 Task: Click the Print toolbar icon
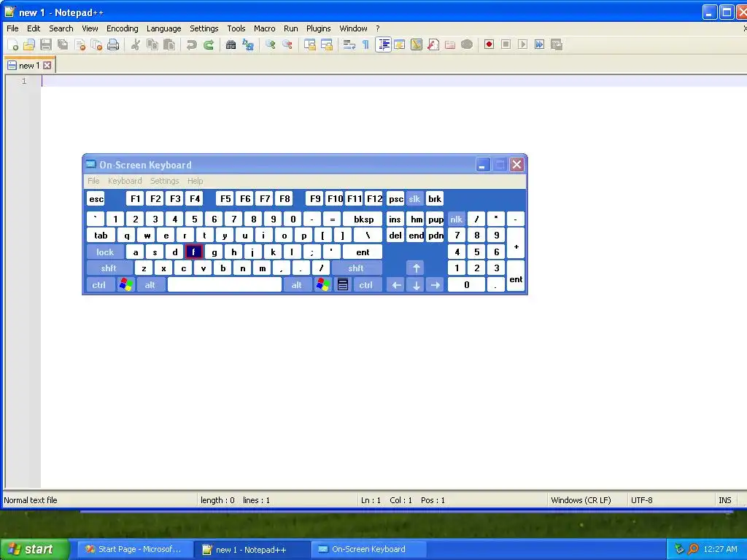coord(113,44)
